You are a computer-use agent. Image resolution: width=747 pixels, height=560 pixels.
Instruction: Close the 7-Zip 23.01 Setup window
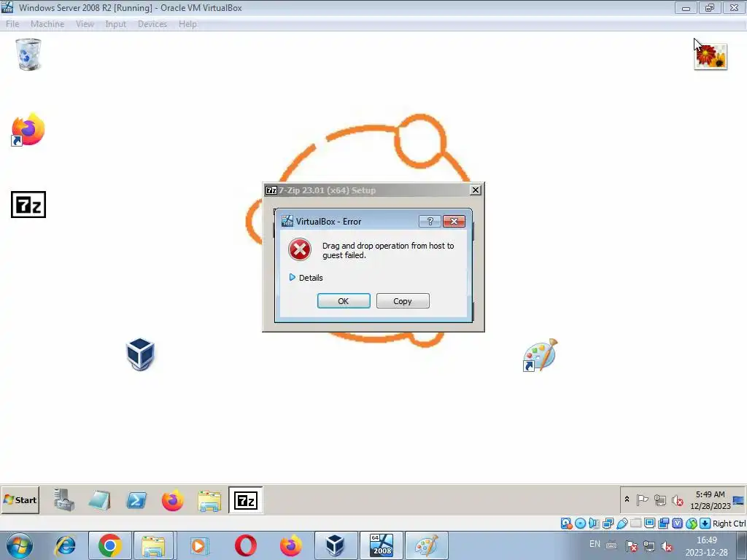click(476, 190)
